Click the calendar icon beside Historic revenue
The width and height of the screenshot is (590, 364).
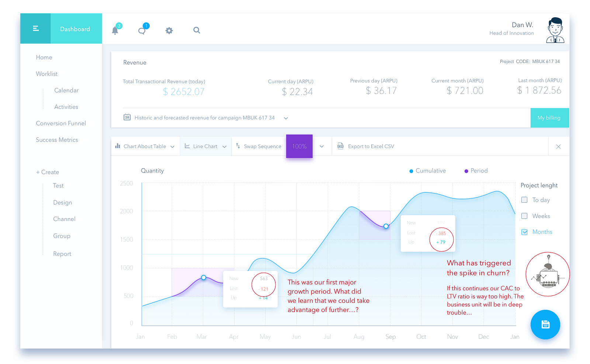click(x=127, y=117)
